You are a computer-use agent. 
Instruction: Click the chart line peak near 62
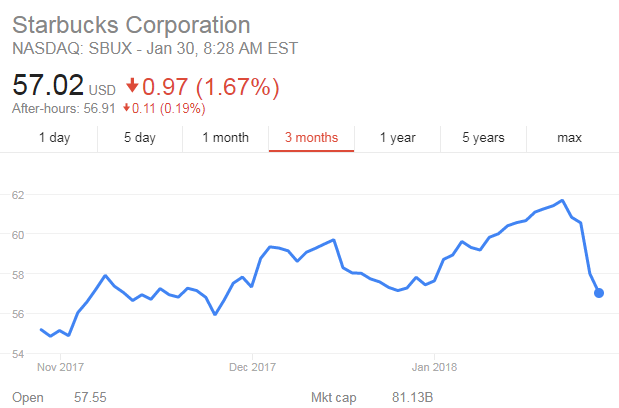pos(562,201)
